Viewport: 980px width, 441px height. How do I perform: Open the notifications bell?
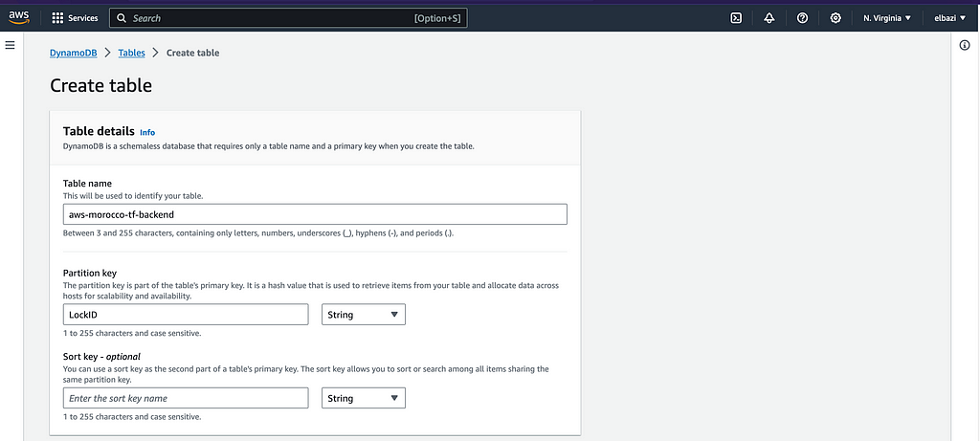tap(769, 18)
